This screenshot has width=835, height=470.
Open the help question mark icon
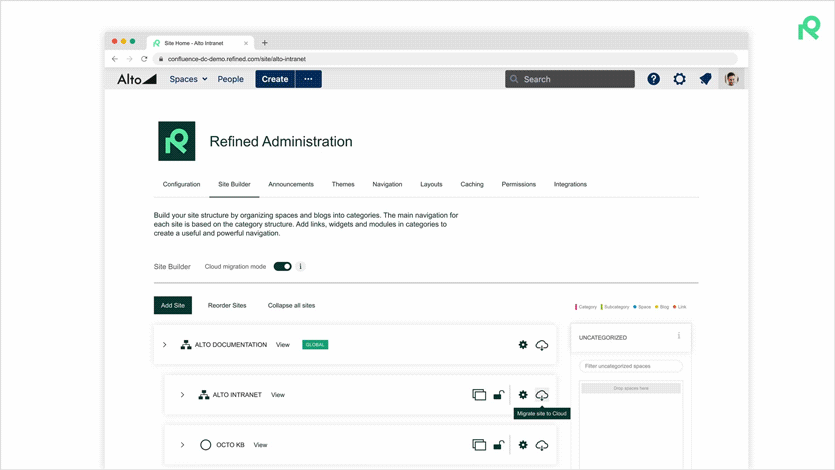coord(653,79)
